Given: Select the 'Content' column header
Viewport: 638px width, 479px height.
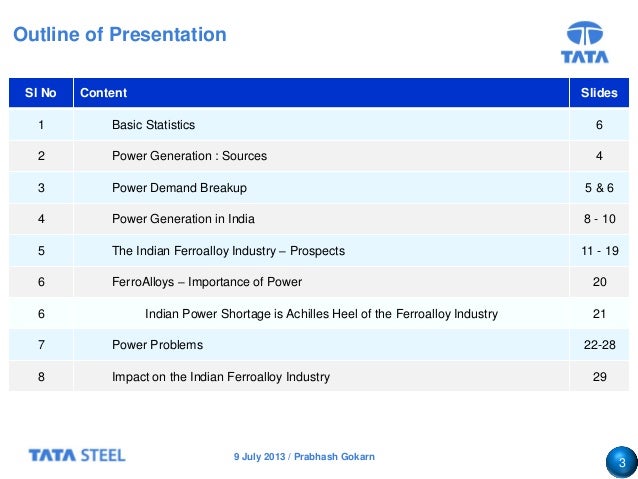Looking at the screenshot, I should coord(103,93).
